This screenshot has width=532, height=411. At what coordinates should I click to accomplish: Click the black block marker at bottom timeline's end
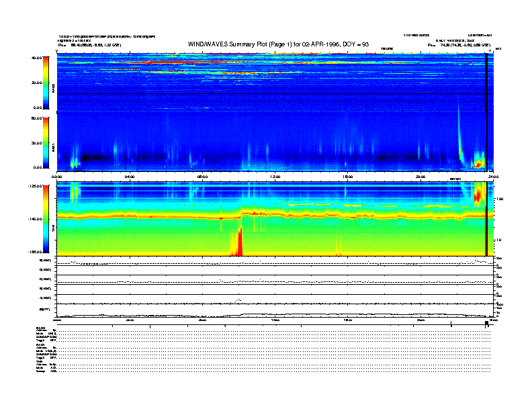click(x=486, y=323)
